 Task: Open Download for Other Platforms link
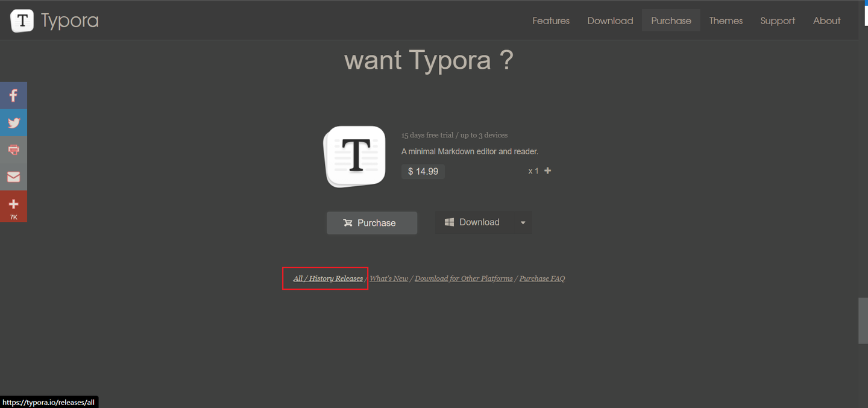point(464,278)
